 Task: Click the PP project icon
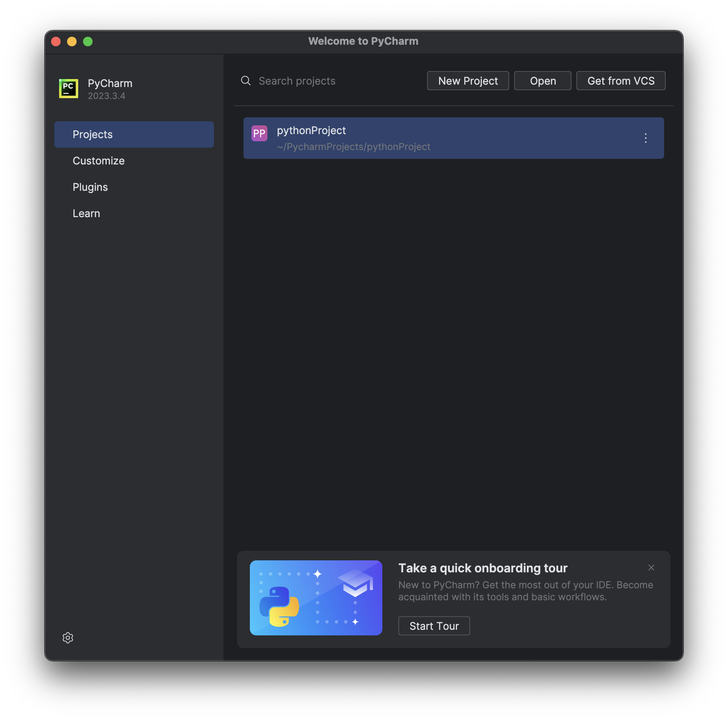[259, 133]
